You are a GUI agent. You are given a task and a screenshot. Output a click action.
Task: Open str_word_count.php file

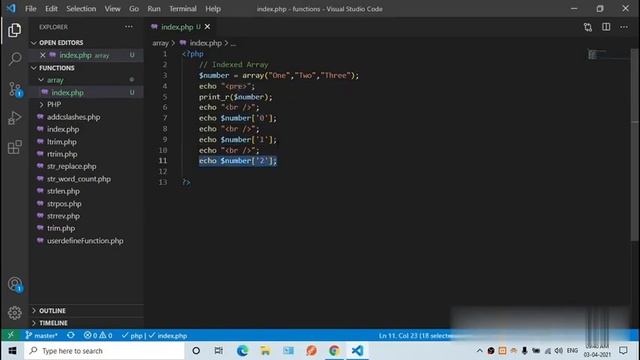[79, 179]
